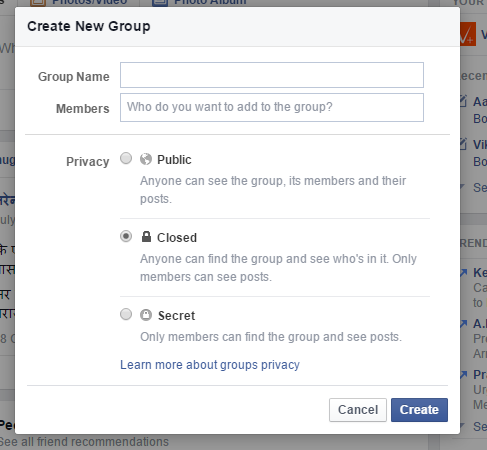The image size is (487, 450).
Task: Select the Public privacy radio button
Action: (x=126, y=158)
